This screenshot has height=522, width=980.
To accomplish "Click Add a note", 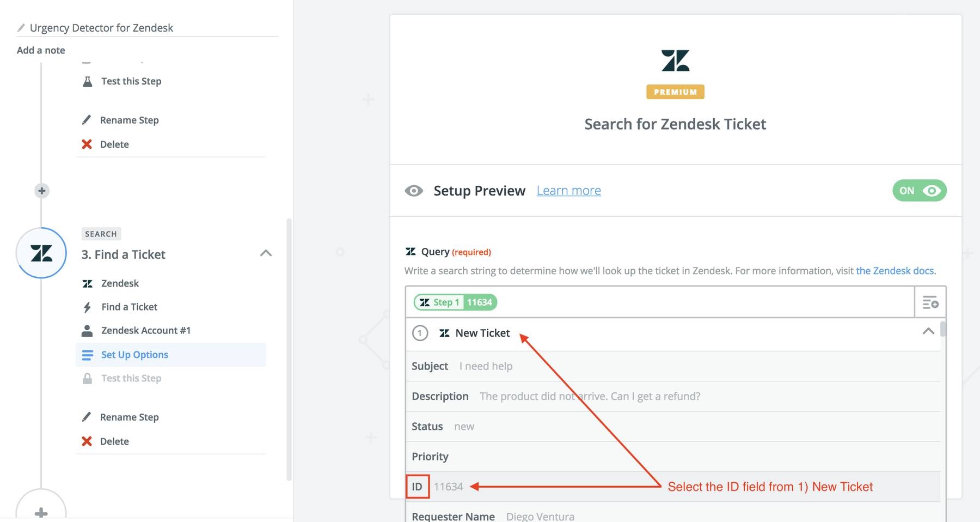I will click(41, 50).
